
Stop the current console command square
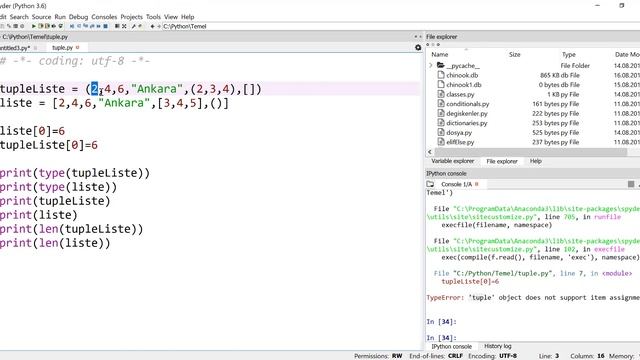click(631, 184)
